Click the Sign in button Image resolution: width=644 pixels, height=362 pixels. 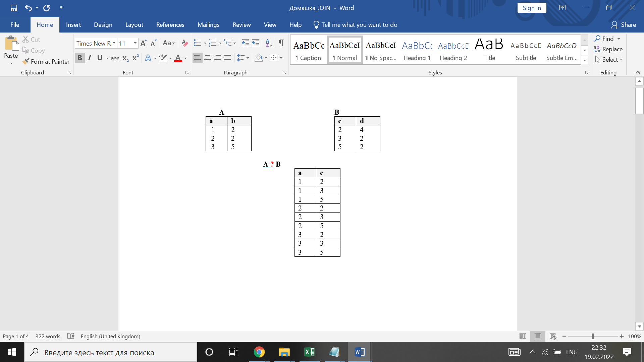click(x=532, y=8)
